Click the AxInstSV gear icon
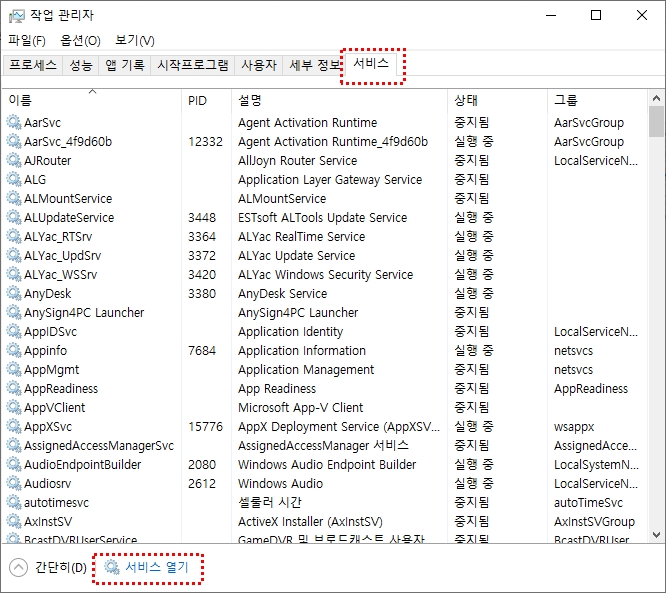The height and width of the screenshot is (593, 666). (x=14, y=522)
